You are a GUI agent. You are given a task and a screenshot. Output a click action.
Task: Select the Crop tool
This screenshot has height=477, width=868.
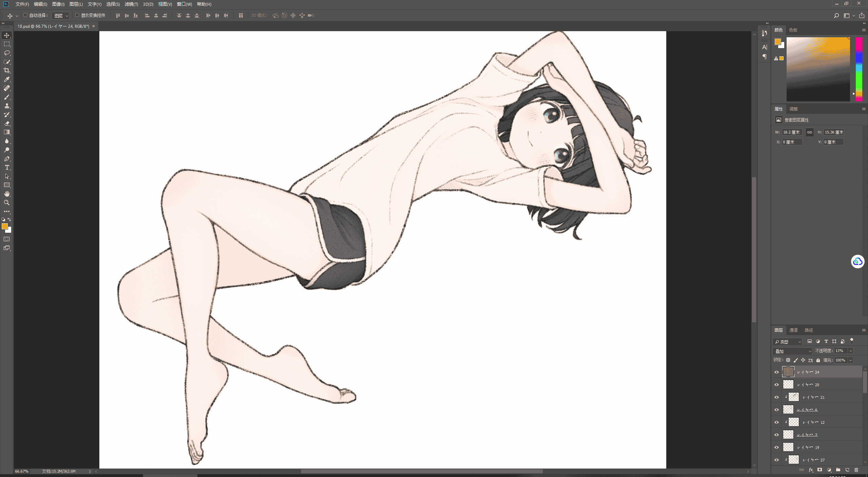(x=7, y=70)
